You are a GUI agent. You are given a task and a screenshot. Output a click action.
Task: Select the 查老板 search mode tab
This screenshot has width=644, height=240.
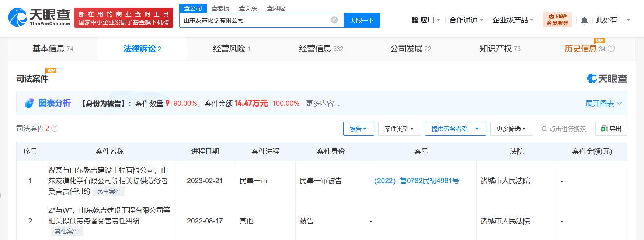pos(220,8)
